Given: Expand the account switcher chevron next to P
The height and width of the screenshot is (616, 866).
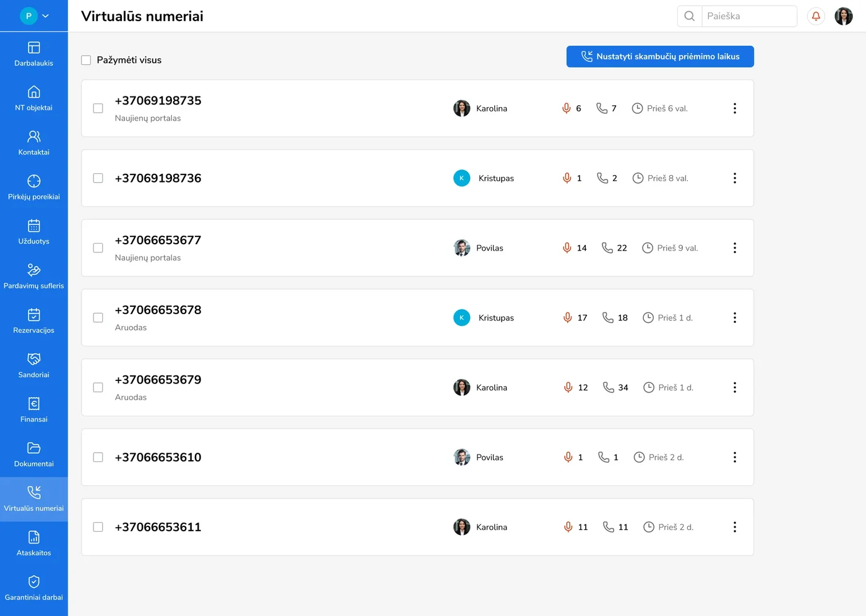Looking at the screenshot, I should coord(46,16).
